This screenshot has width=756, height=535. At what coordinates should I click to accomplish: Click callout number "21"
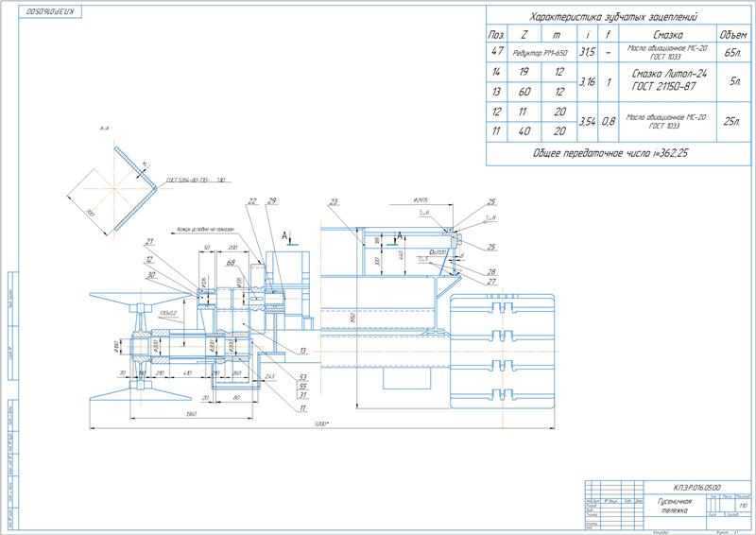point(149,242)
